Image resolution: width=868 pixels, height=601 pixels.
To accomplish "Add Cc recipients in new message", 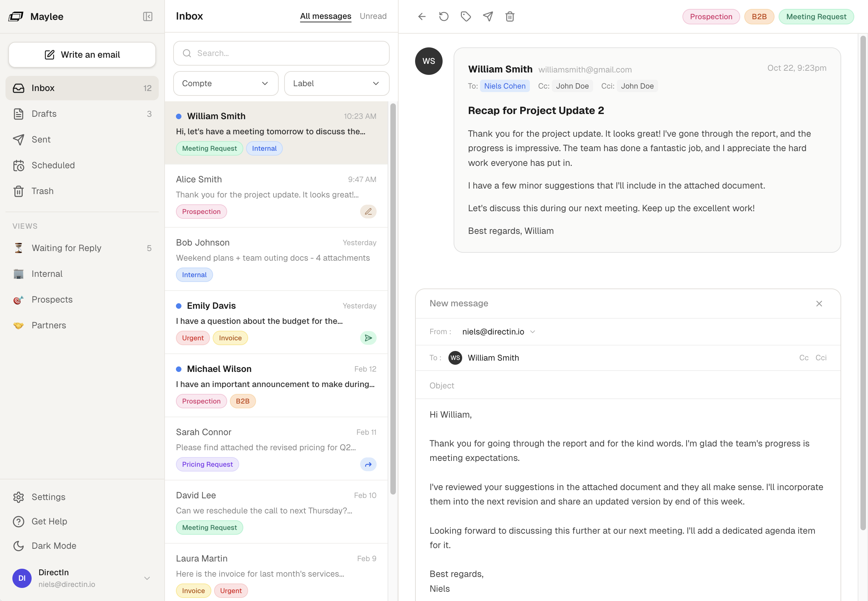I will [x=804, y=358].
